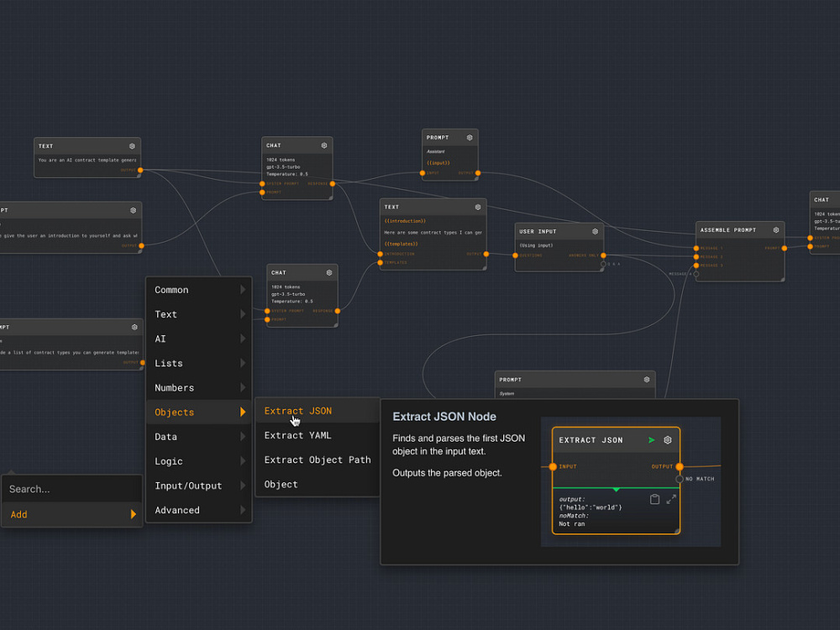840x630 pixels.
Task: Select the ASSEMBLE PROMPT node title bar
Action: tap(740, 230)
